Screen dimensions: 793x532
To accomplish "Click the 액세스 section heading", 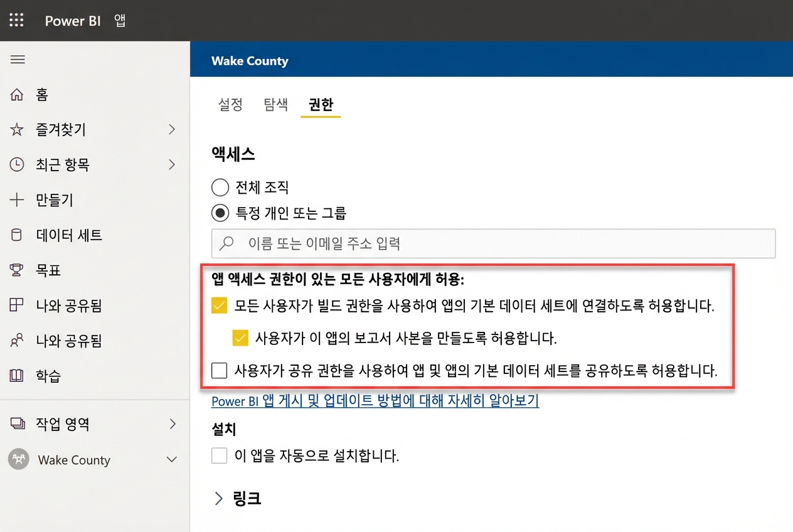I will click(x=233, y=154).
